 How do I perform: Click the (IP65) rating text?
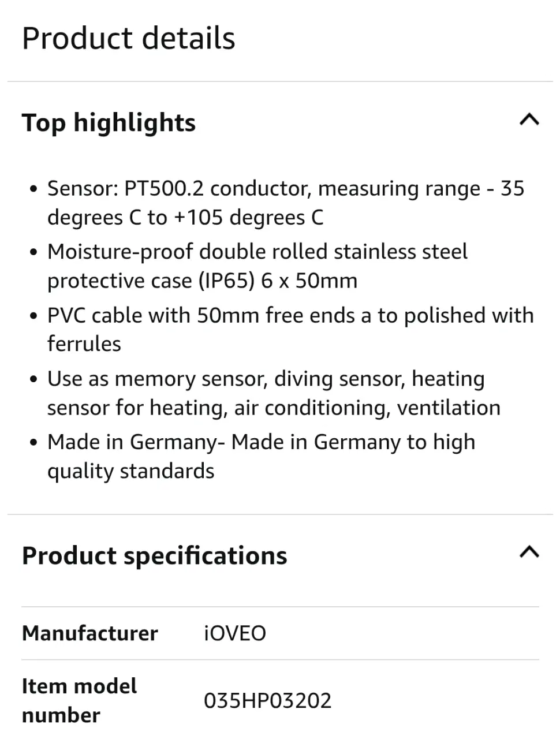pyautogui.click(x=226, y=281)
